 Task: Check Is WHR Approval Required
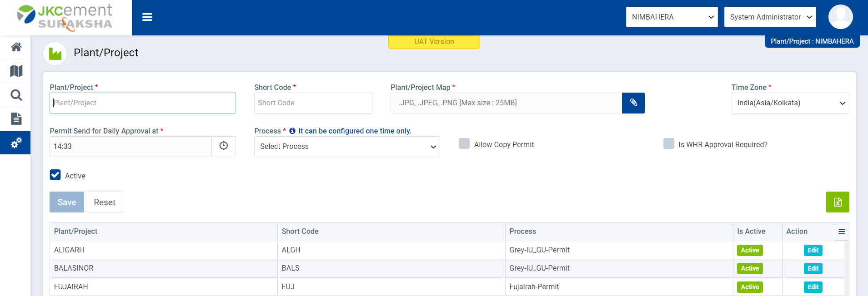(x=669, y=144)
